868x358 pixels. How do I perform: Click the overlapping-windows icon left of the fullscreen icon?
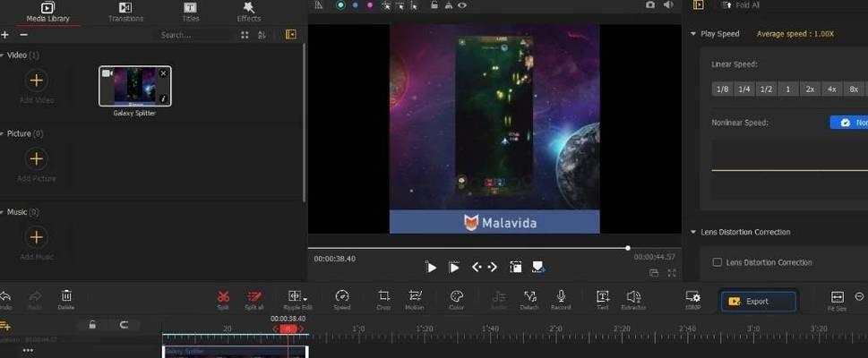tap(654, 273)
